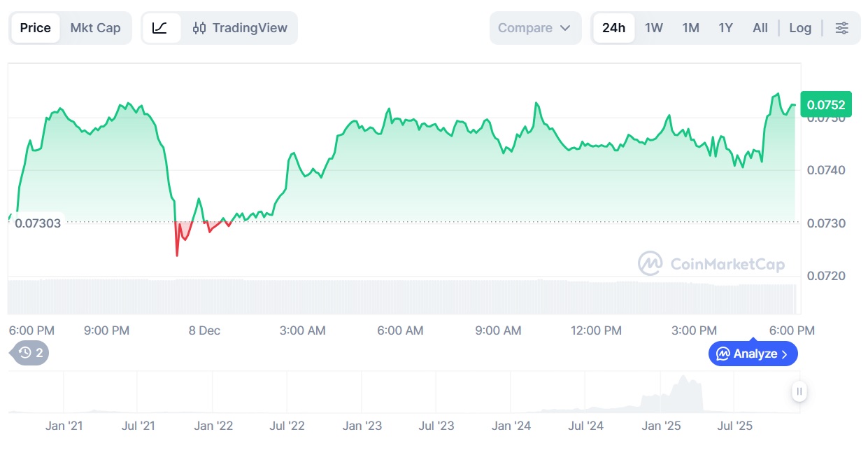Switch to line chart view icon
868x453 pixels.
click(x=160, y=28)
